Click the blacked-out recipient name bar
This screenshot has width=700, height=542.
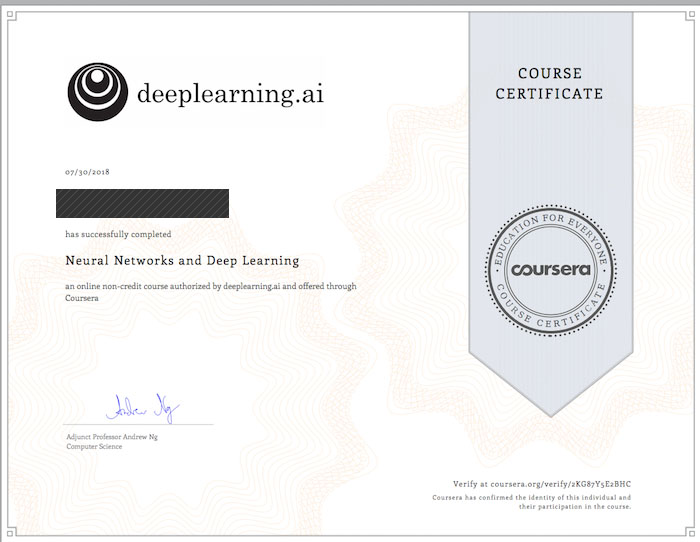(142, 204)
